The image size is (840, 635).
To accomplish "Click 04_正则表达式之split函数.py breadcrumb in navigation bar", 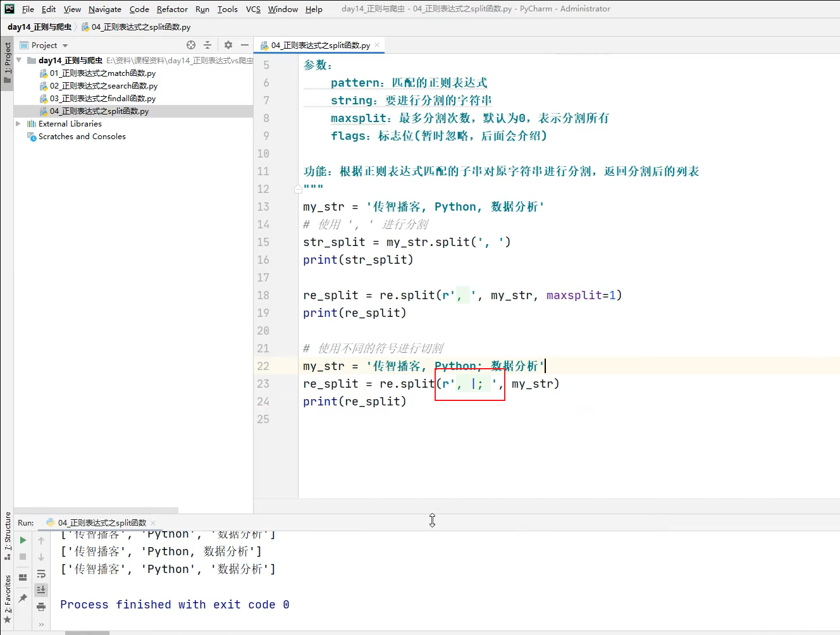I will (140, 27).
